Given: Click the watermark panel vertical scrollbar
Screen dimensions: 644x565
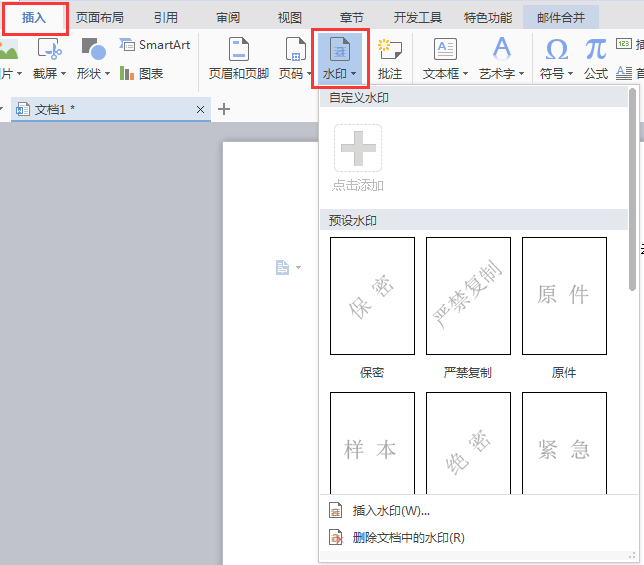Looking at the screenshot, I should pos(631,150).
